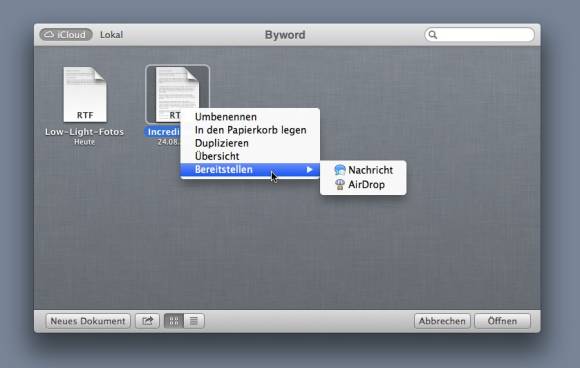The height and width of the screenshot is (368, 580).
Task: Choose In den Papierkorb legen
Action: click(x=250, y=130)
